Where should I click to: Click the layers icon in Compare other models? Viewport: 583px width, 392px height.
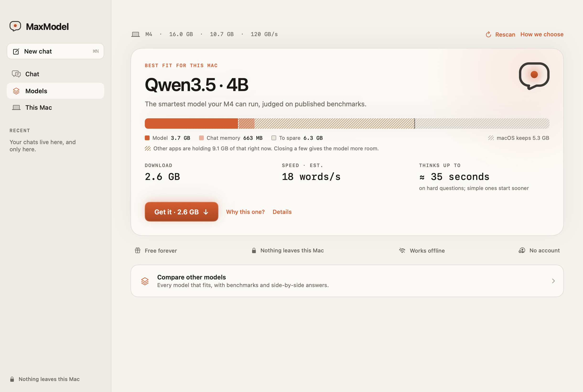pyautogui.click(x=145, y=281)
